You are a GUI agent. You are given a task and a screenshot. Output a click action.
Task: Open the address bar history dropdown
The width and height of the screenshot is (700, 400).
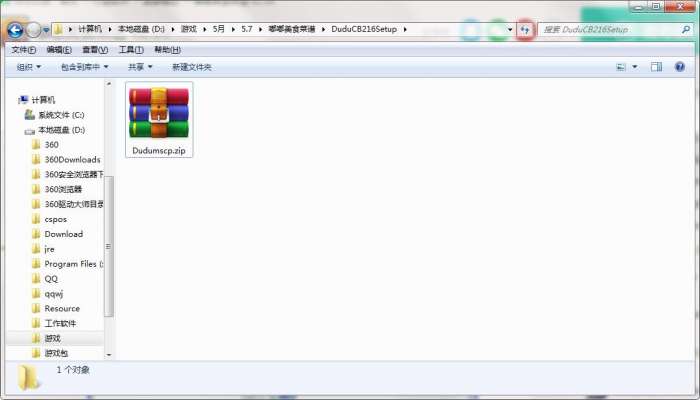tap(510, 29)
